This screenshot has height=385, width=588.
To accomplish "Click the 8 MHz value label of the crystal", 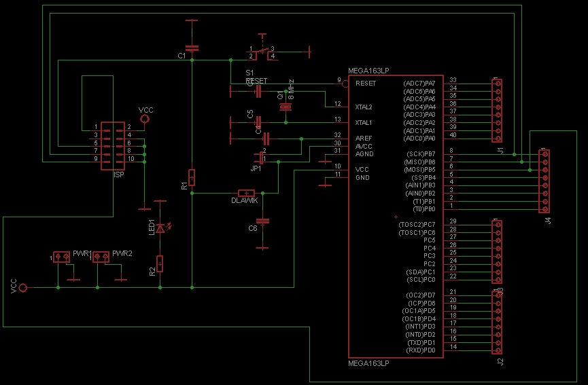I will [x=292, y=89].
